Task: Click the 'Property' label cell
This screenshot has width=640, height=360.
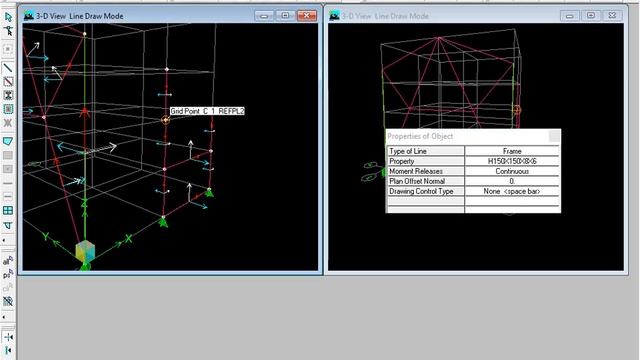Action: [426, 161]
